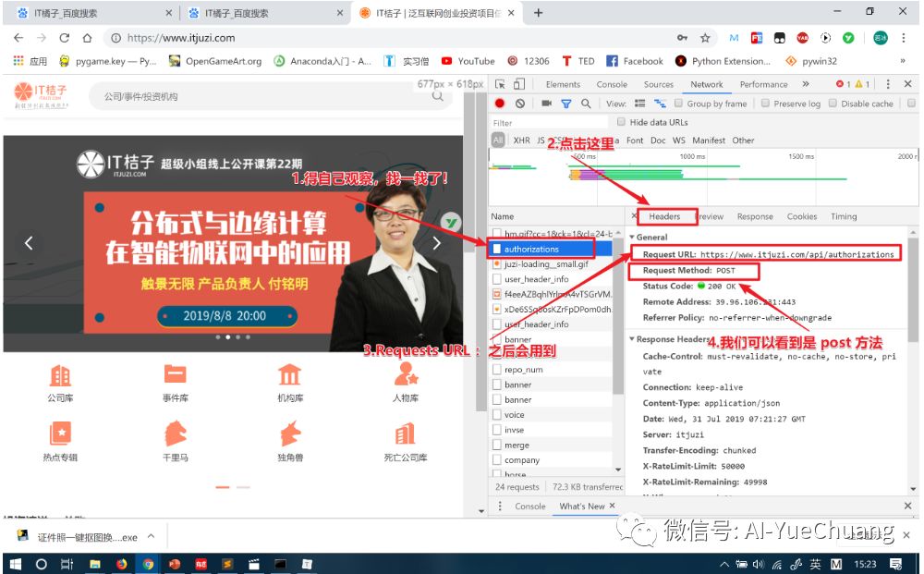Viewport: 924px width, 574px height.
Task: Open the Headers tab
Action: pyautogui.click(x=664, y=216)
